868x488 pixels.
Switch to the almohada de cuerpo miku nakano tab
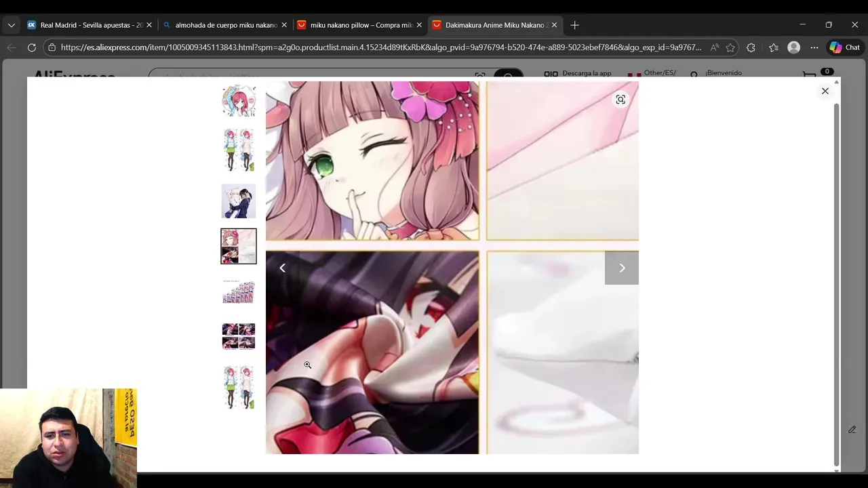pyautogui.click(x=224, y=25)
